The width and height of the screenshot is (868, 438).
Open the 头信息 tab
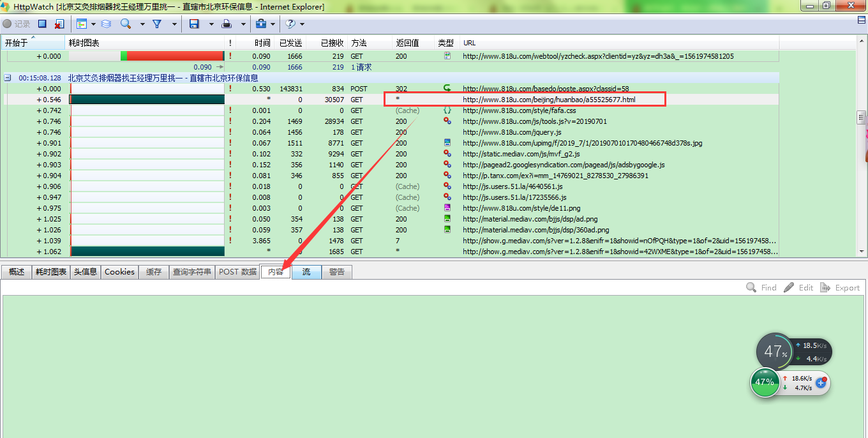(86, 272)
